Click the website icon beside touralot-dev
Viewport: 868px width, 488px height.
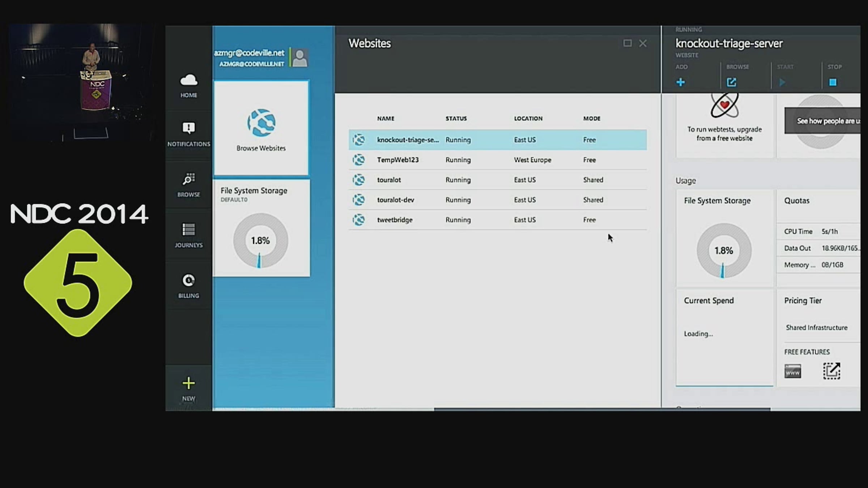[359, 200]
